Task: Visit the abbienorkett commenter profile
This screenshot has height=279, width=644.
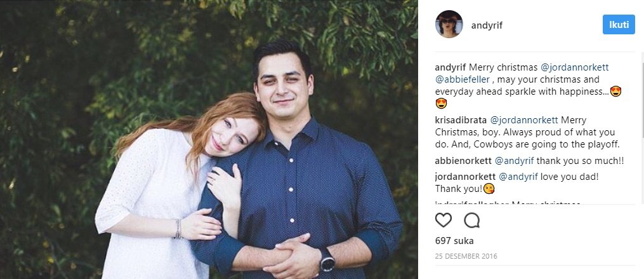Action: click(x=463, y=161)
